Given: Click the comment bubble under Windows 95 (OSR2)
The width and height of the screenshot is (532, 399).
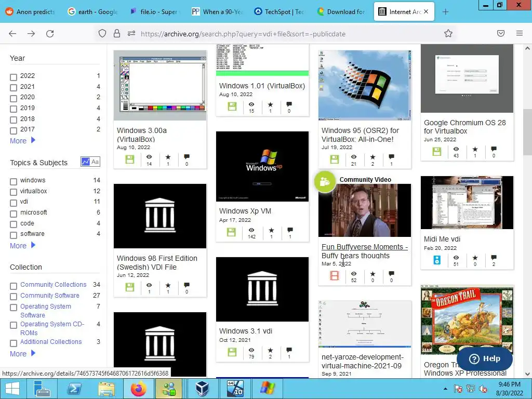Looking at the screenshot, I should coord(392,157).
